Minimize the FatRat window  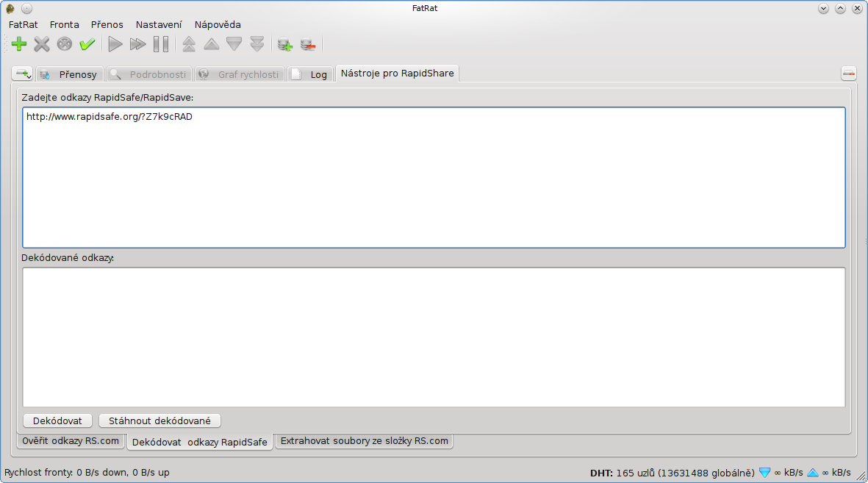tap(823, 8)
